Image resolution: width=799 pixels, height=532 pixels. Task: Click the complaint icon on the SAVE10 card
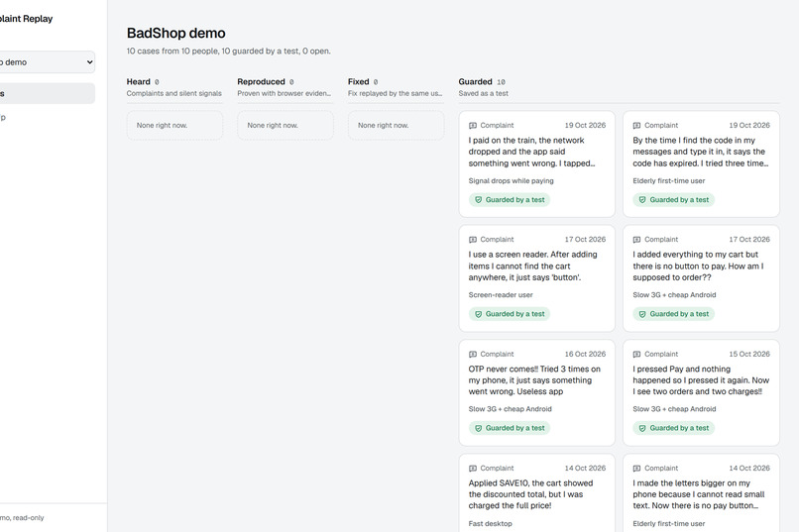coord(473,468)
